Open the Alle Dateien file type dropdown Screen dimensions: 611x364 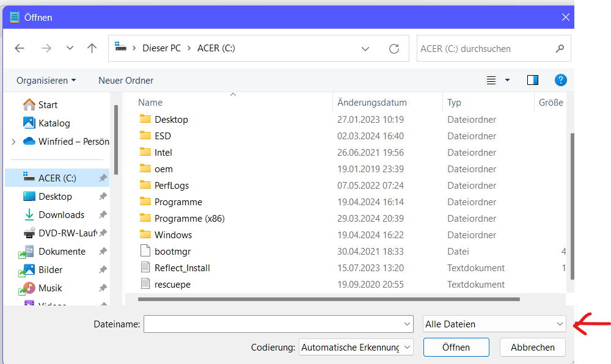494,324
